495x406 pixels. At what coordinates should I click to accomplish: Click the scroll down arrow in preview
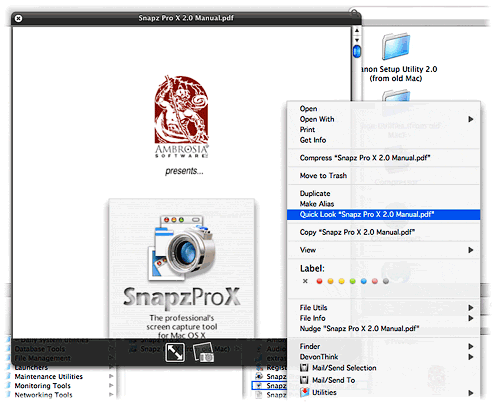coord(357,40)
